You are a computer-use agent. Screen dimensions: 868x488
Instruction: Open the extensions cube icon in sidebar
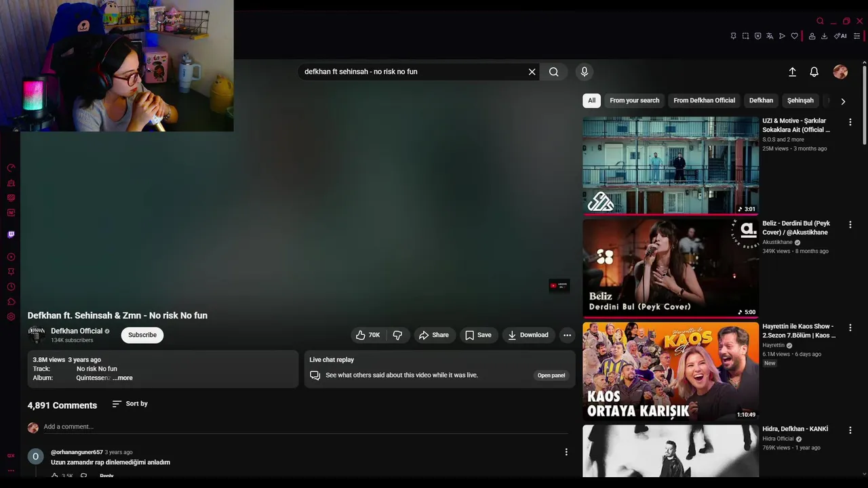click(11, 302)
